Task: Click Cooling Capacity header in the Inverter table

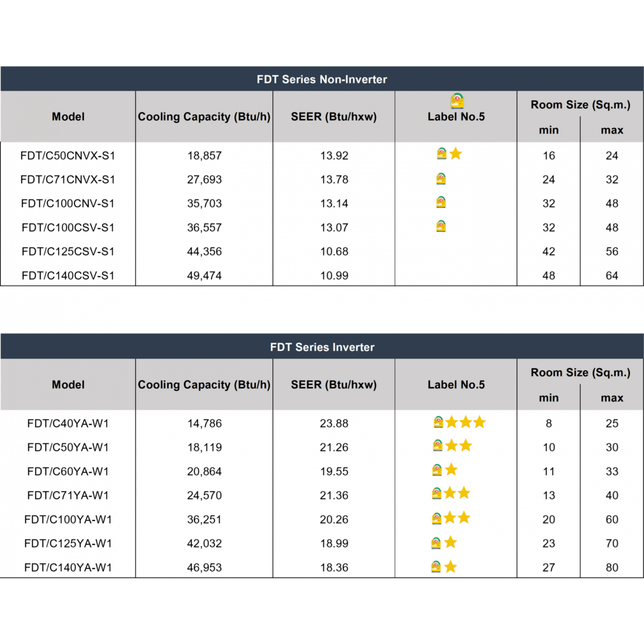Action: [204, 384]
